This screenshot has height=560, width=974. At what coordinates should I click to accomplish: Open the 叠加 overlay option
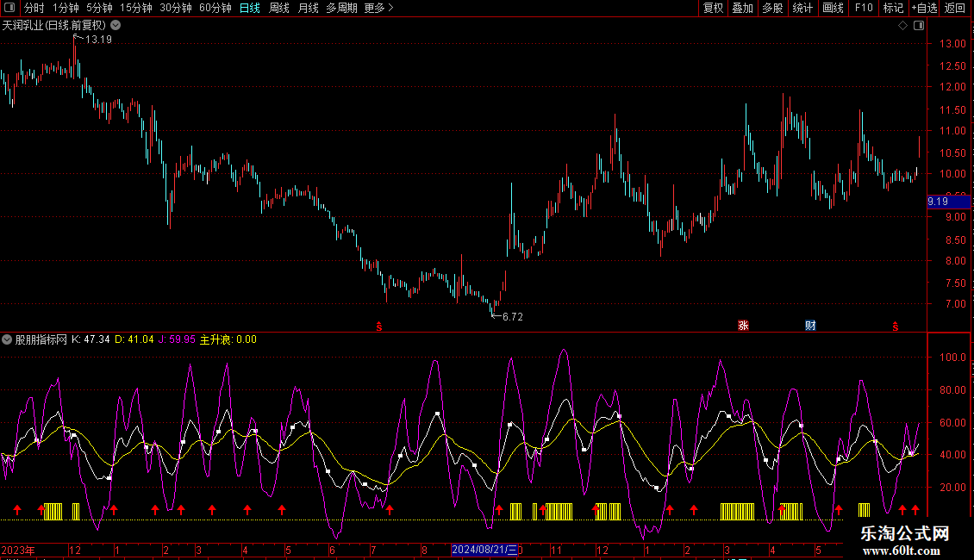pyautogui.click(x=742, y=8)
